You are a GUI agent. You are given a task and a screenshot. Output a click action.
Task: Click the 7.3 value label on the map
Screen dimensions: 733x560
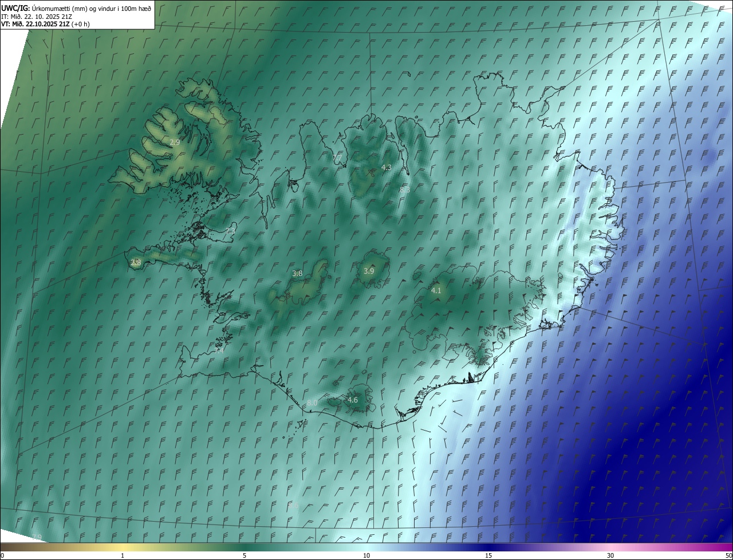pyautogui.click(x=230, y=230)
